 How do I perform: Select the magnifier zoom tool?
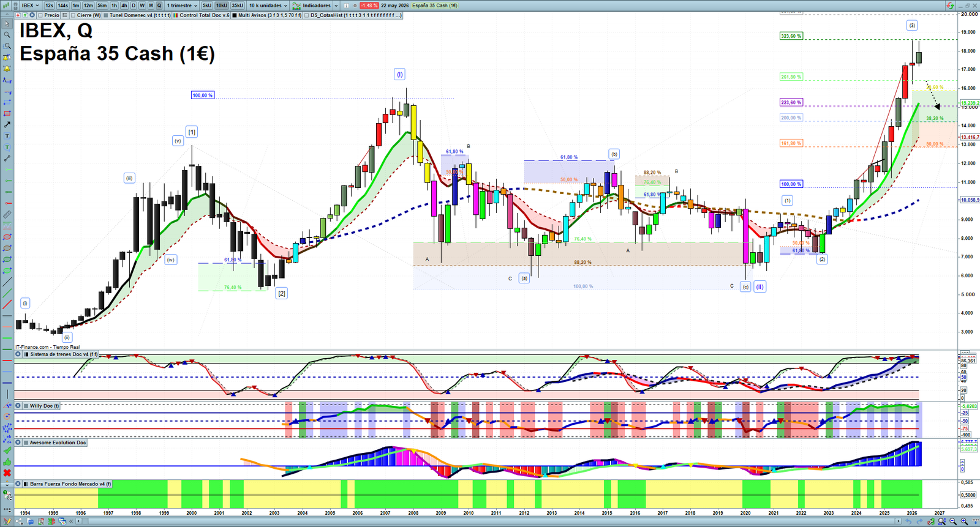coord(7,35)
